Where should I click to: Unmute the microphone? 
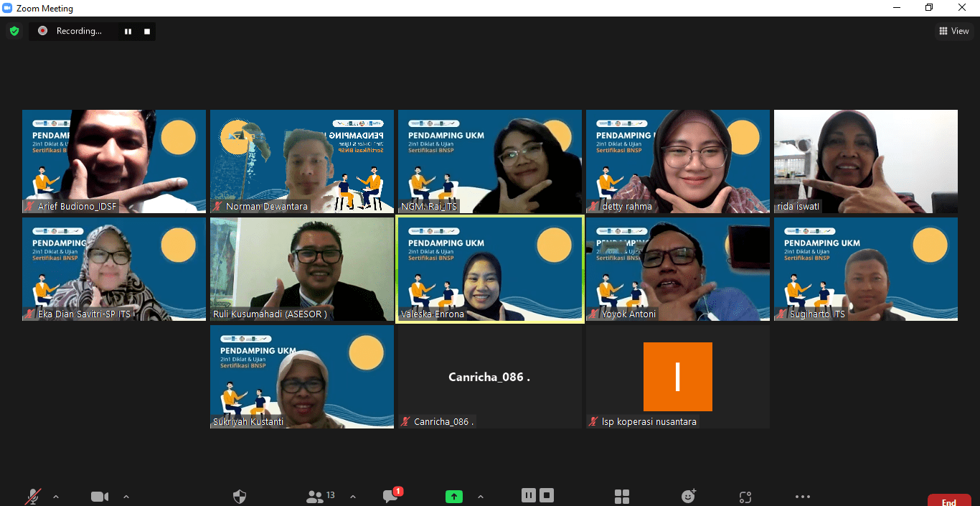[x=33, y=496]
